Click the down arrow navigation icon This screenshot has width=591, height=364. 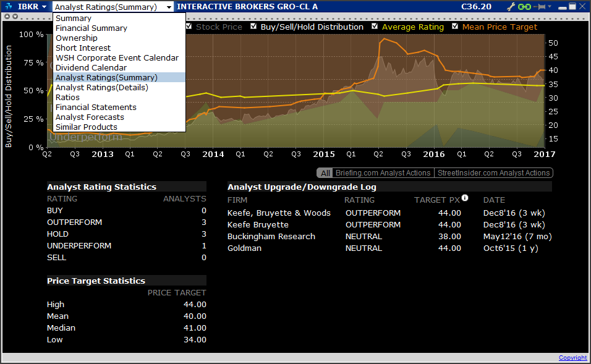click(14, 17)
